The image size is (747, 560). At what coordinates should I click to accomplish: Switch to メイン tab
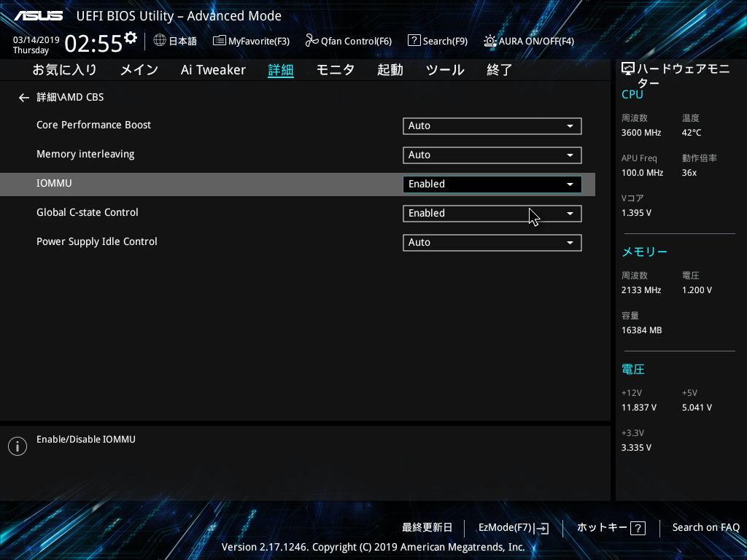(x=139, y=70)
